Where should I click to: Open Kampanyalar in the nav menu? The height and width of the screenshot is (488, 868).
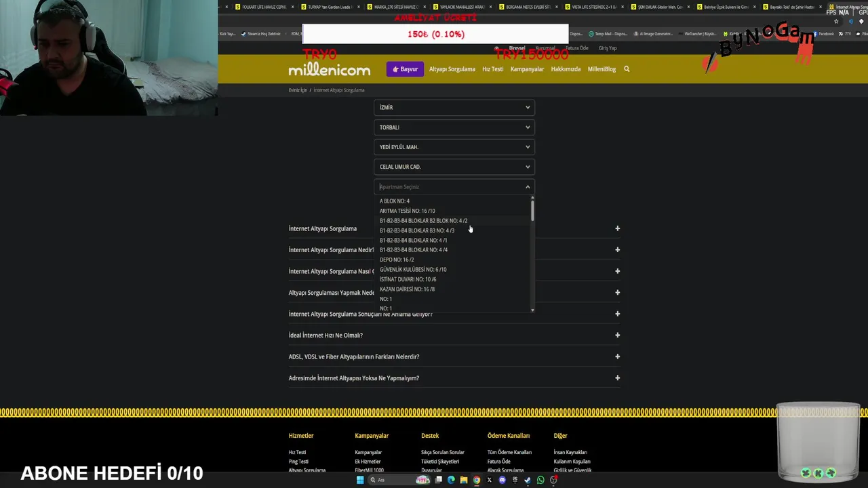tap(528, 69)
